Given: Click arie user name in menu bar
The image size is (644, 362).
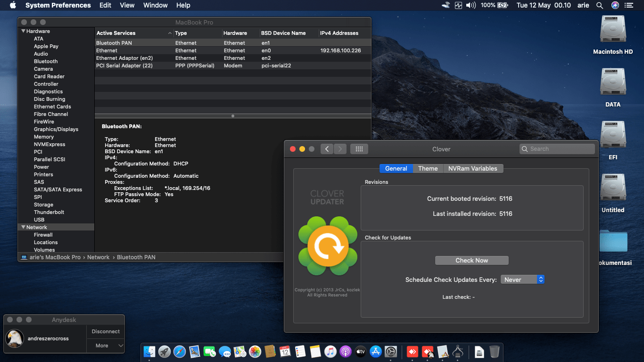Looking at the screenshot, I should point(583,6).
